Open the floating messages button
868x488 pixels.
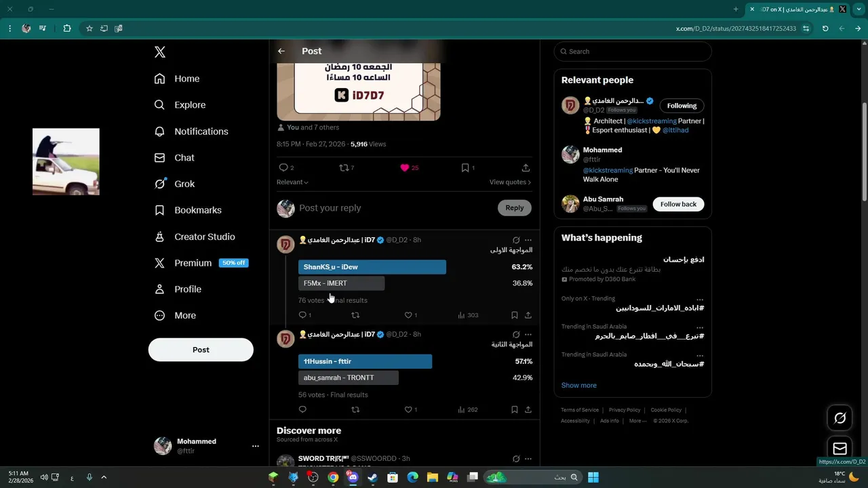(x=840, y=449)
